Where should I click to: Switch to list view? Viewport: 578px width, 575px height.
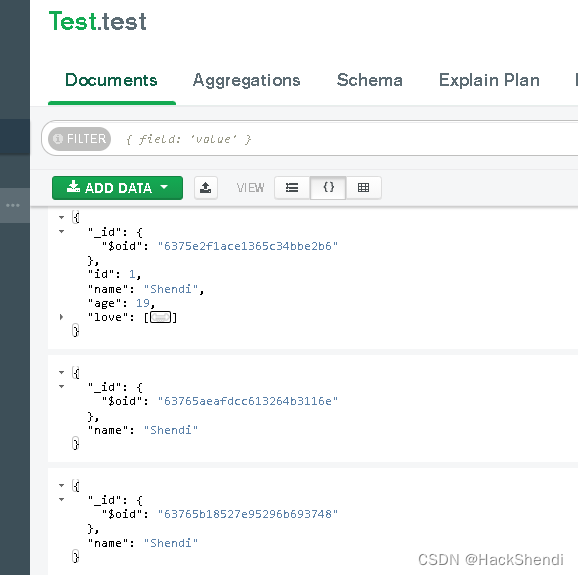pos(292,188)
